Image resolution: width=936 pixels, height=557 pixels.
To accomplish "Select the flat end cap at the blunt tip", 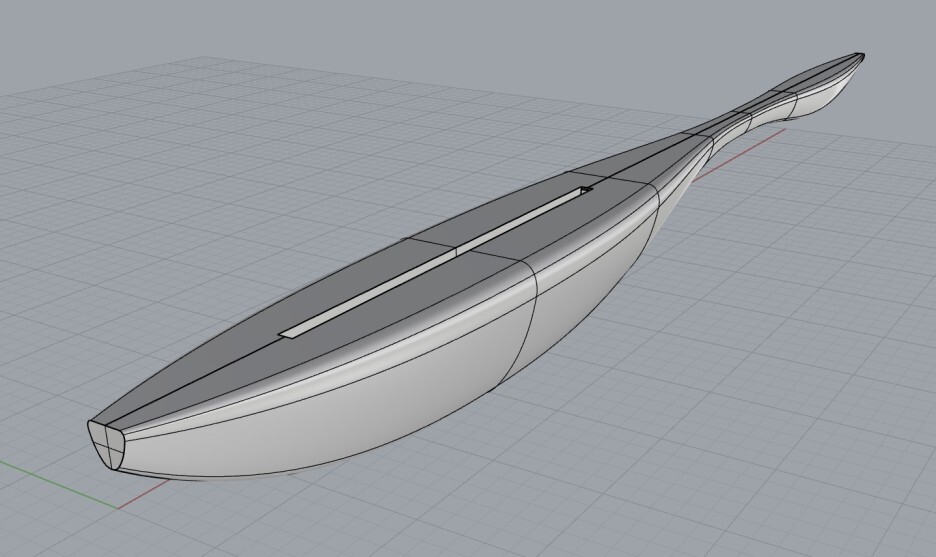I will point(107,445).
